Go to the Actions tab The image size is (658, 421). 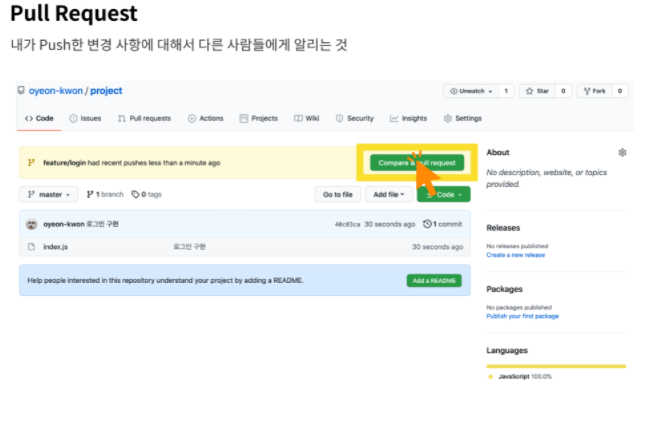pyautogui.click(x=206, y=118)
